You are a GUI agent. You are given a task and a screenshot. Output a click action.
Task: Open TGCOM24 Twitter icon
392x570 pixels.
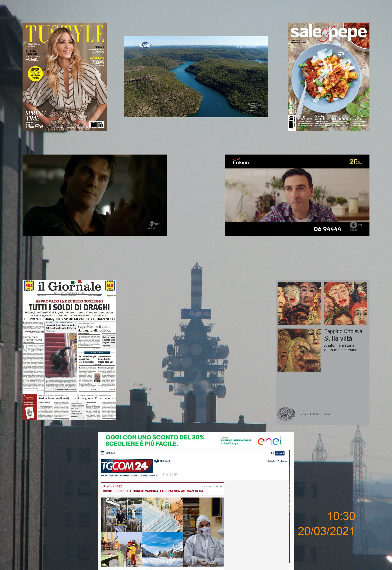pos(167,474)
